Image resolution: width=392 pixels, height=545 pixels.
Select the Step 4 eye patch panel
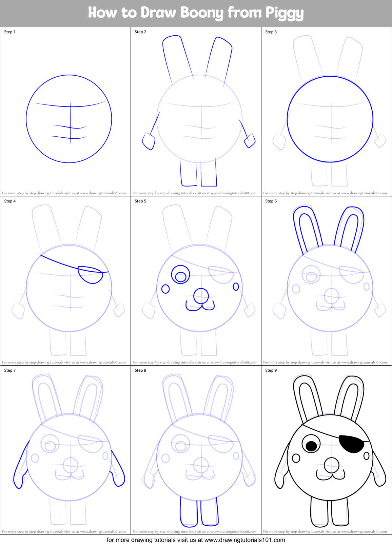click(65, 281)
